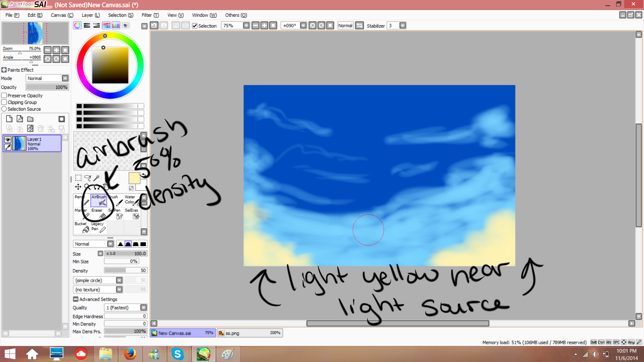Open the Quality dropdown showing 1 (Fastest)
This screenshot has width=644, height=362.
coord(143,308)
